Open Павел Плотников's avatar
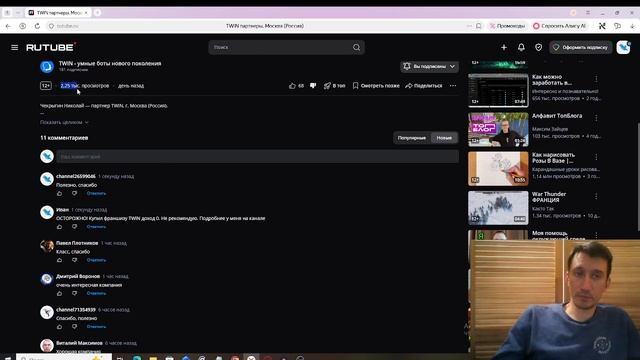 (47, 246)
